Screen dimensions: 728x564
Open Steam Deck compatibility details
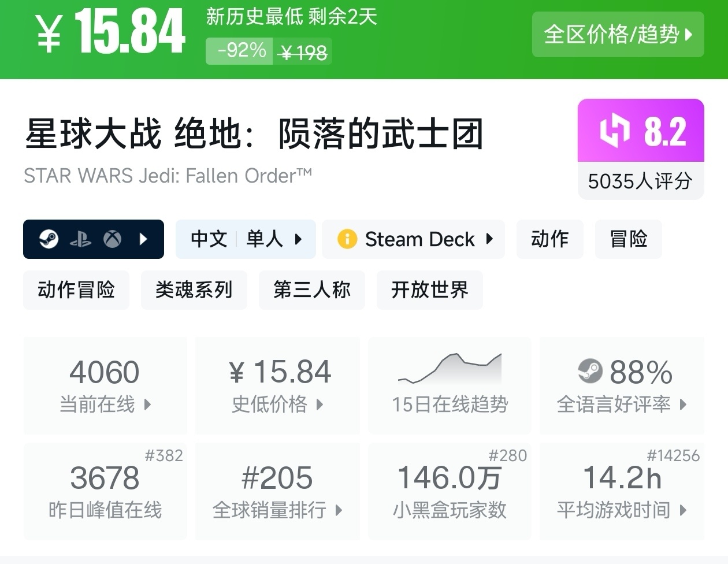click(x=413, y=239)
